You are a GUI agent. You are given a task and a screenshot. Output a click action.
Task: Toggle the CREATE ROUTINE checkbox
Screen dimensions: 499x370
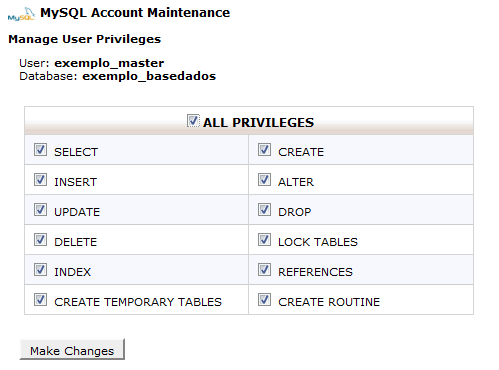[264, 299]
